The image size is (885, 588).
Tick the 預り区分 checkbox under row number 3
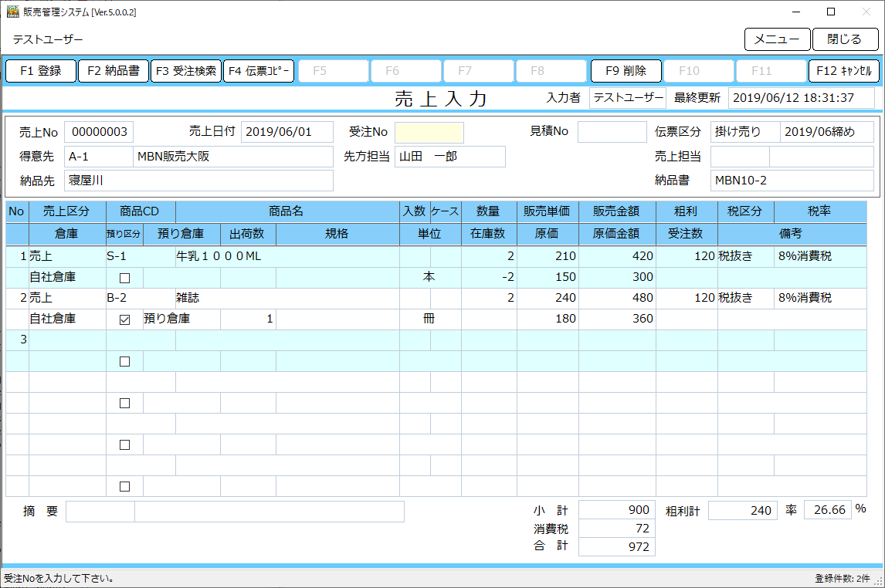pos(125,361)
